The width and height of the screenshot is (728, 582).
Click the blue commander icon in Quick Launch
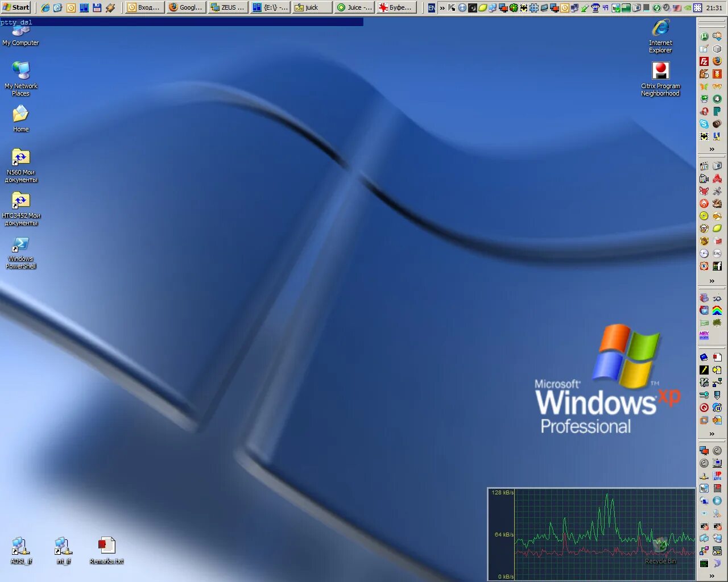coord(84,7)
